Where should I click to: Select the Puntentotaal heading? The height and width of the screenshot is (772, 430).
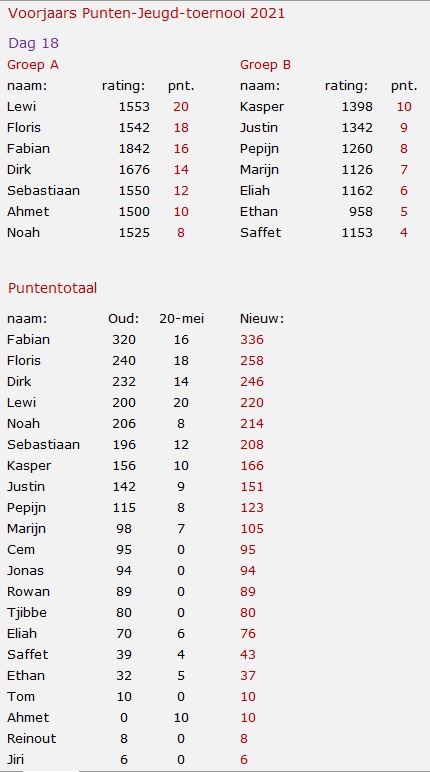tap(52, 288)
